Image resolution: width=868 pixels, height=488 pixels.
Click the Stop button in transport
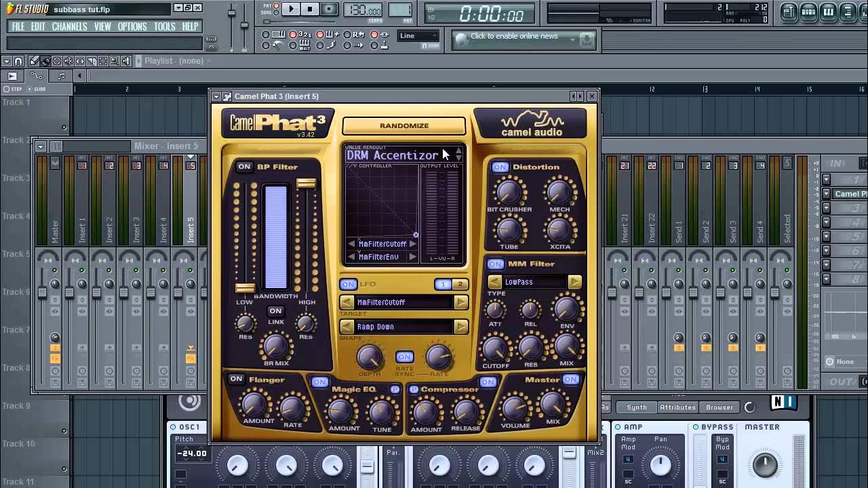point(310,9)
